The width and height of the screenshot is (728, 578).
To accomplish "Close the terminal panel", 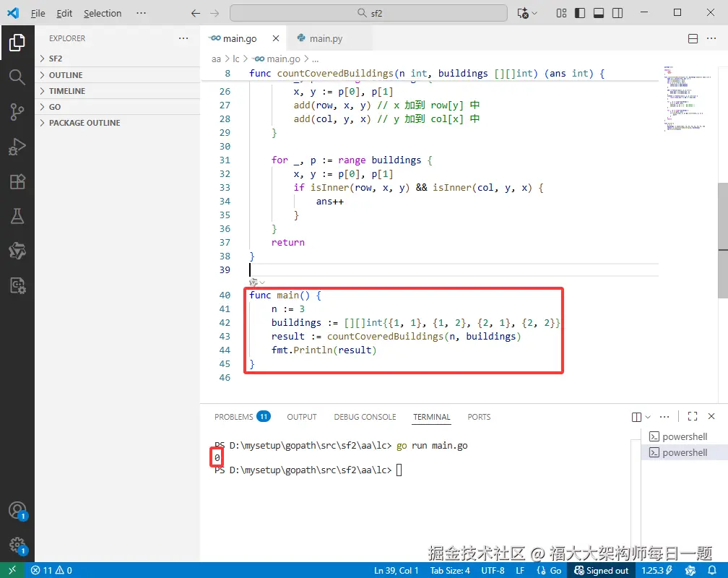I will click(711, 416).
